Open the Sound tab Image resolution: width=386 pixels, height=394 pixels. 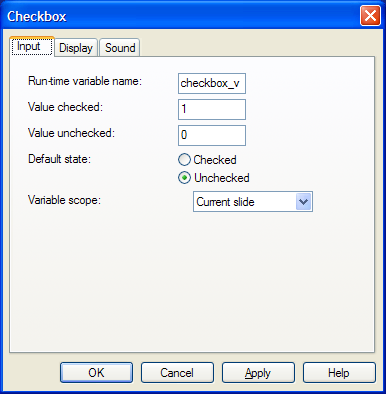pyautogui.click(x=120, y=48)
